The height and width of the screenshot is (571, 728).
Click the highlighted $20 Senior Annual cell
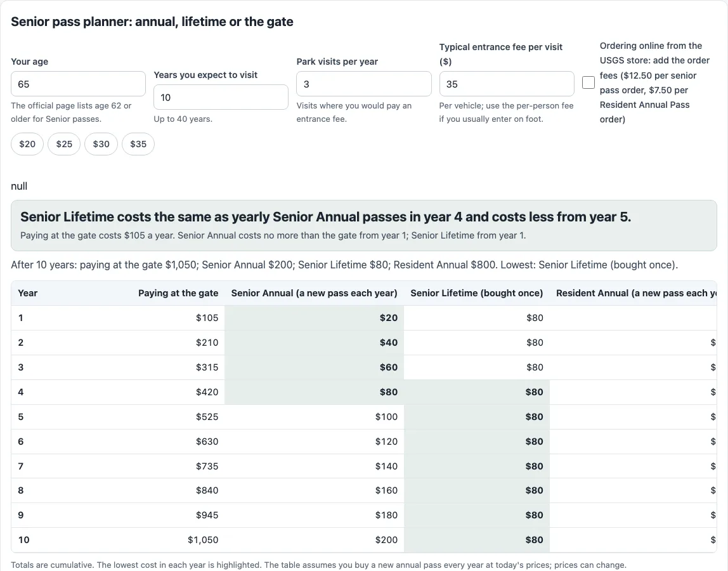click(315, 318)
